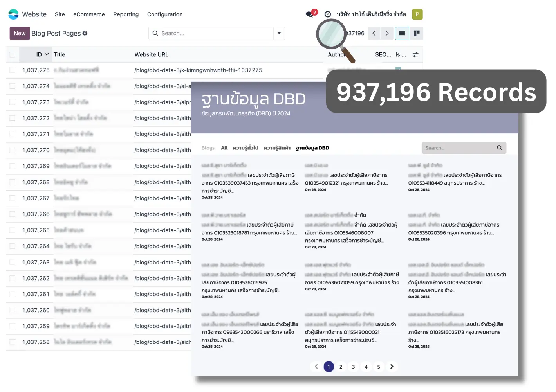Screen dimensions: 556x392
Task: Select the ฐานข้อมูล DBD blog tab
Action: tap(312, 148)
